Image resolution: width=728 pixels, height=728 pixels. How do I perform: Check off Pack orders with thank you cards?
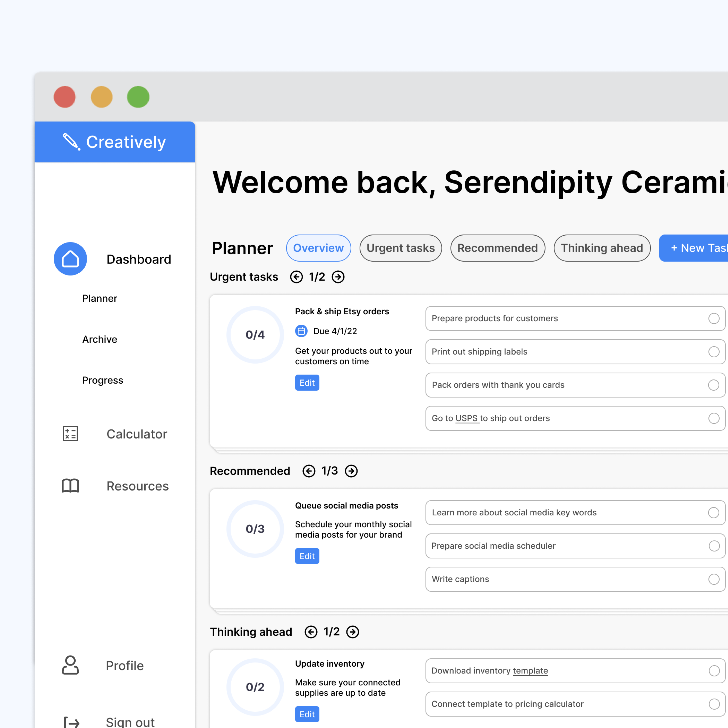[x=714, y=385]
